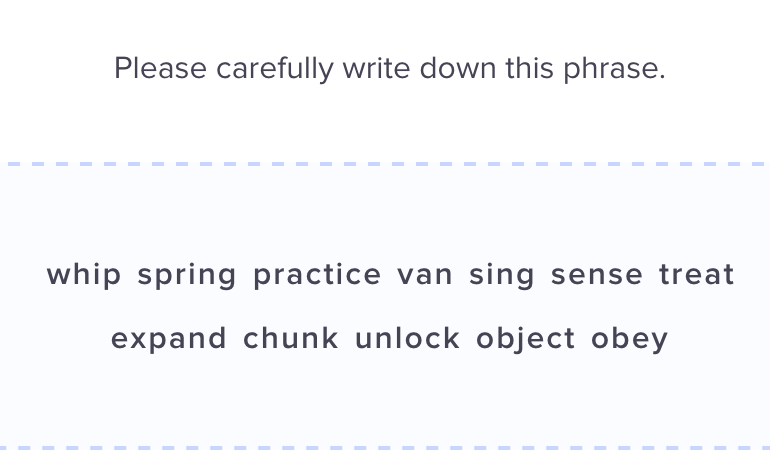Click empty space above the phrase words inside box
Image resolution: width=770 pixels, height=466 pixels.
pyautogui.click(x=385, y=211)
